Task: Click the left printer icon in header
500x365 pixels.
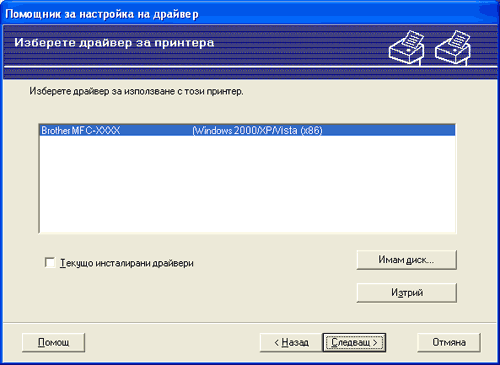Action: [407, 47]
